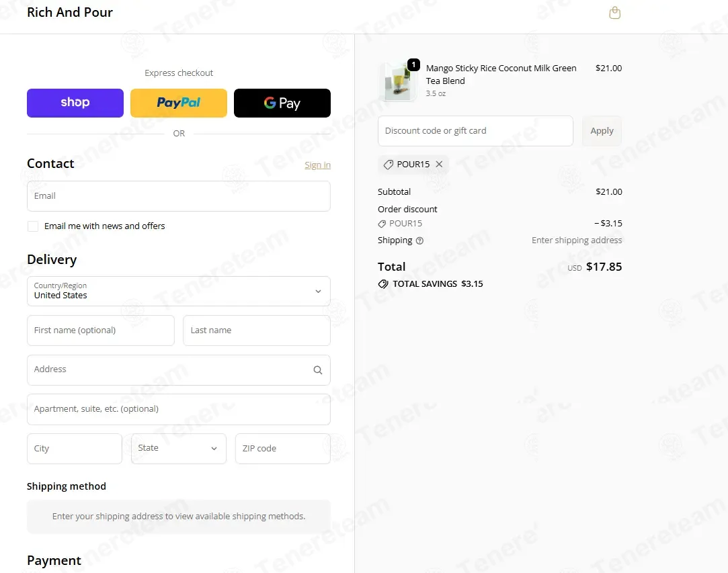Click the Mango Sticky Rice tea thumbnail

point(397,82)
